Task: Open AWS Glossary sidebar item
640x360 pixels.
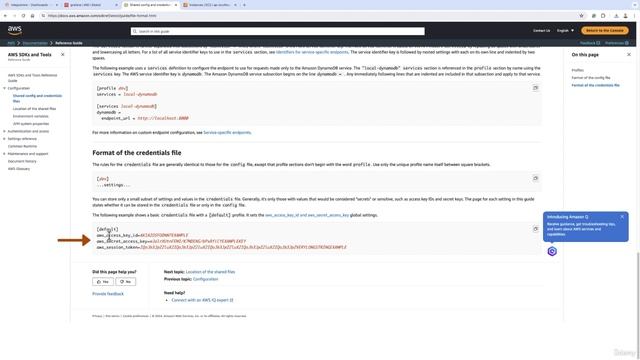Action: (19, 169)
